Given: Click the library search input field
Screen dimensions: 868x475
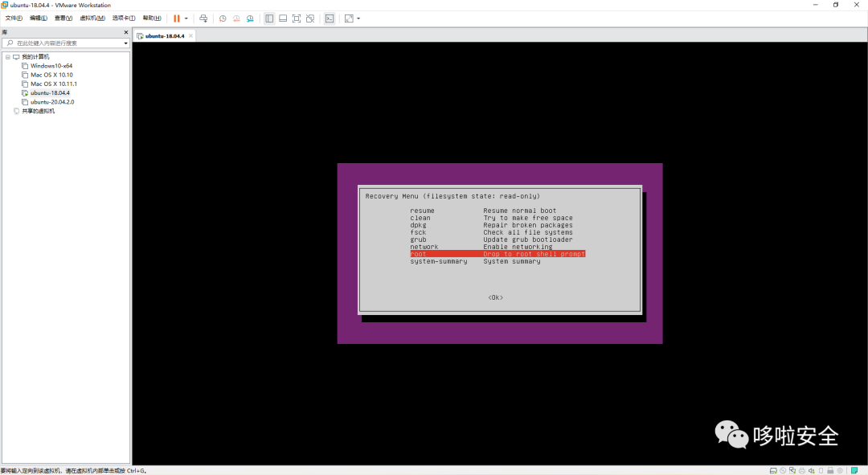Looking at the screenshot, I should point(65,43).
